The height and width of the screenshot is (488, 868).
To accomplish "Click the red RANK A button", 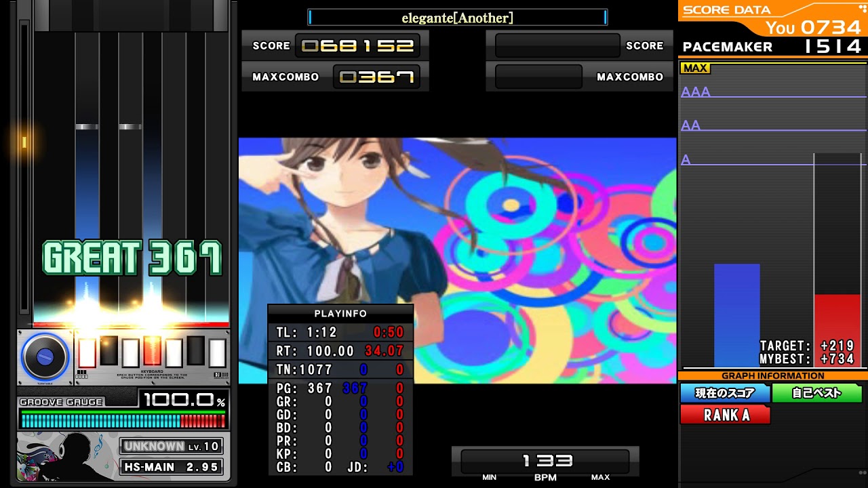I will 725,415.
